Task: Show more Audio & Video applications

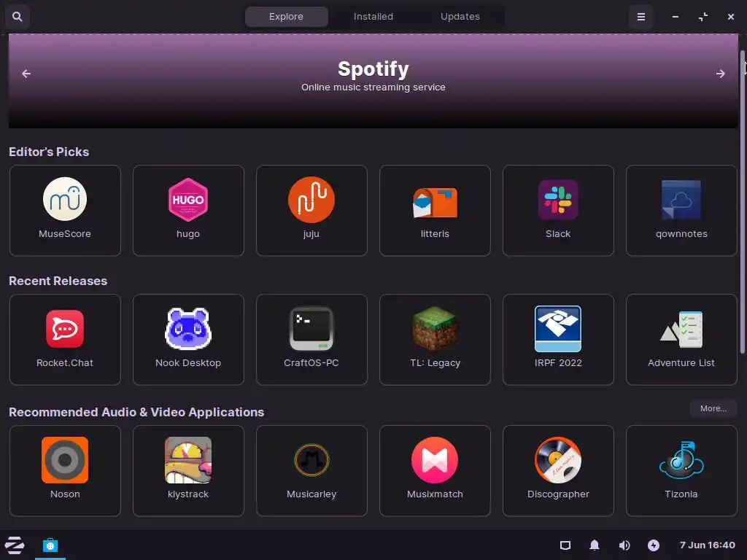Action: pos(713,408)
